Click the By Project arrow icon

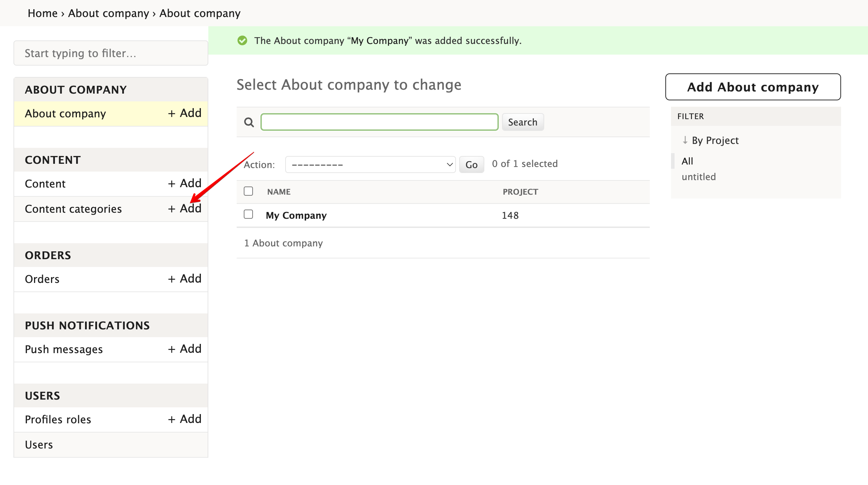685,140
